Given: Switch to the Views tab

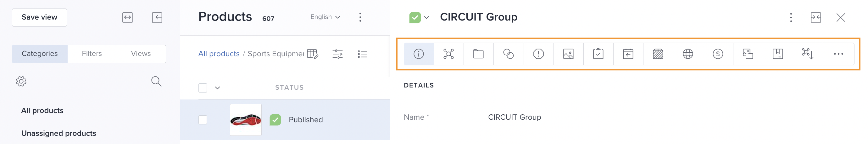Looking at the screenshot, I should [141, 54].
